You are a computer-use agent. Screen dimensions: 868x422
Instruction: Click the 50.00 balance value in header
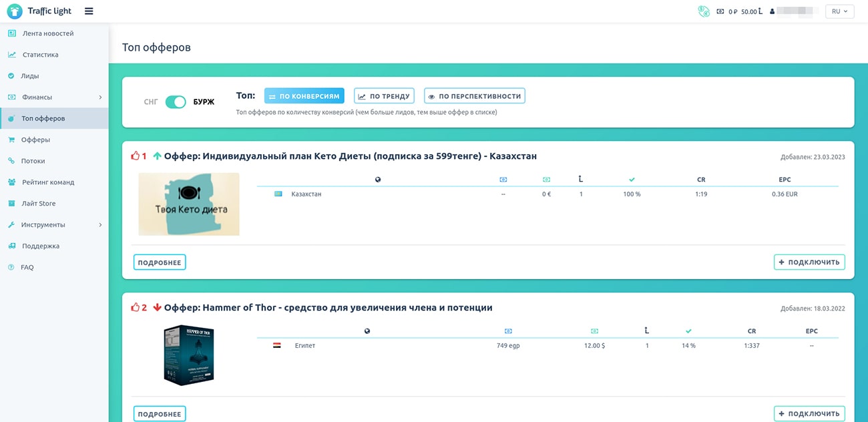[749, 11]
